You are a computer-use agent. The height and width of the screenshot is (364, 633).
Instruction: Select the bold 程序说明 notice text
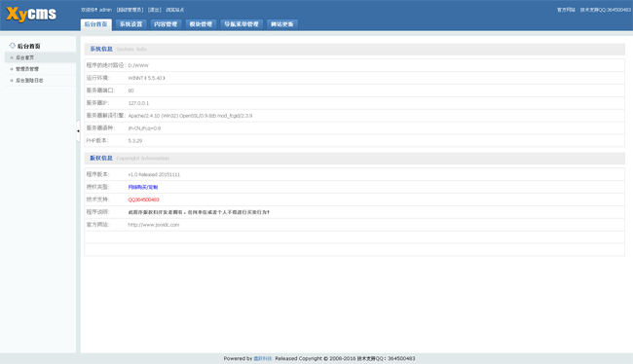[x=199, y=212]
